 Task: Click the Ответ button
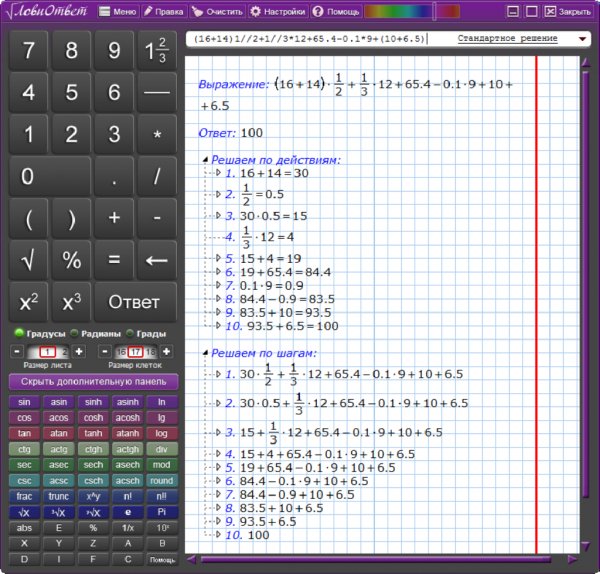tap(134, 303)
